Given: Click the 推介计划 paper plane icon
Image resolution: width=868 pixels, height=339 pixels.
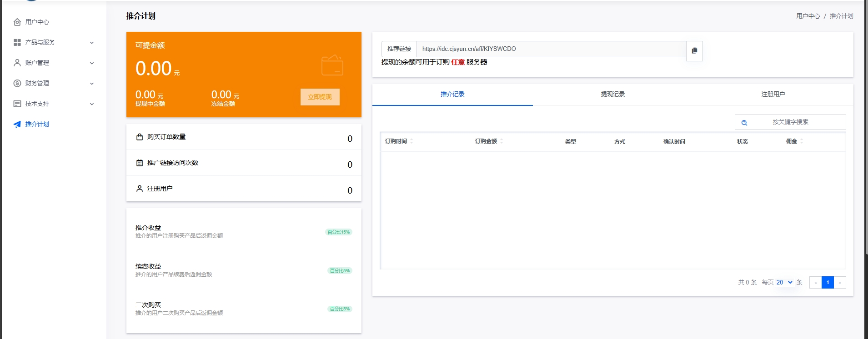Looking at the screenshot, I should point(17,124).
